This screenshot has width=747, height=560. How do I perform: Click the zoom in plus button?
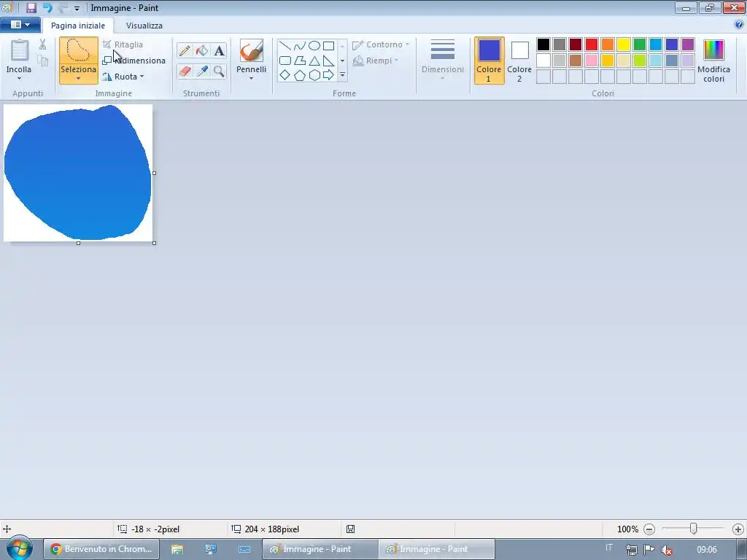click(x=738, y=529)
